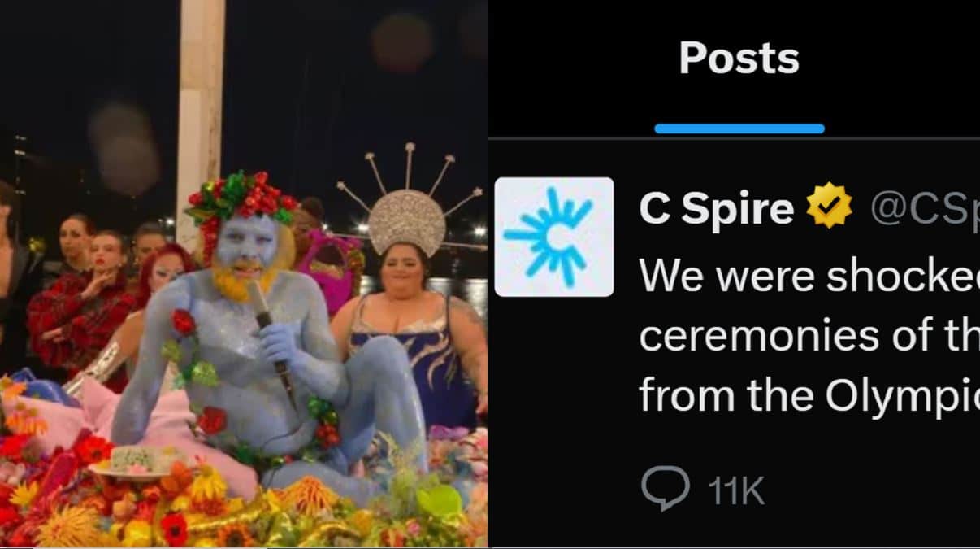Click the reply speech bubble icon
This screenshot has width=980, height=549.
coord(665,489)
